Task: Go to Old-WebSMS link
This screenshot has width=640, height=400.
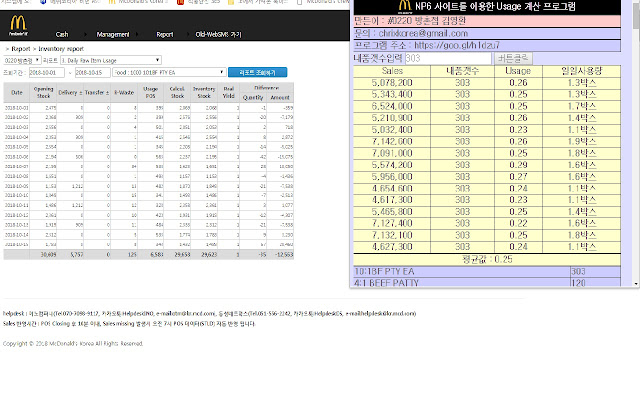Action: click(218, 34)
